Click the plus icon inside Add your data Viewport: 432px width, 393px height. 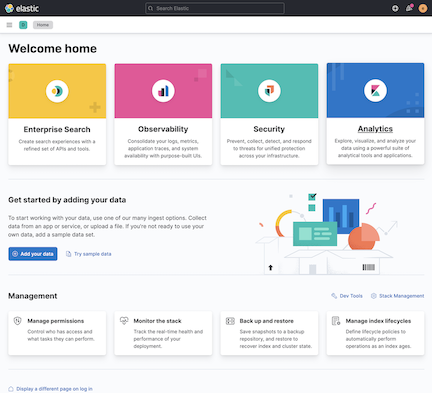(15, 254)
